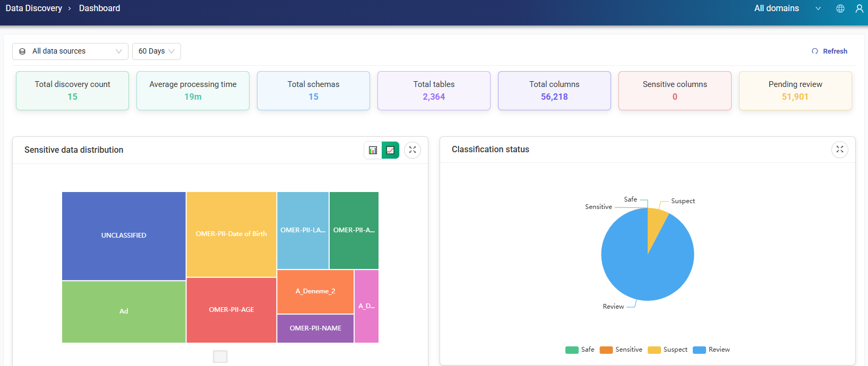Open the All domains selector
The width and height of the screenshot is (868, 366).
coord(787,8)
